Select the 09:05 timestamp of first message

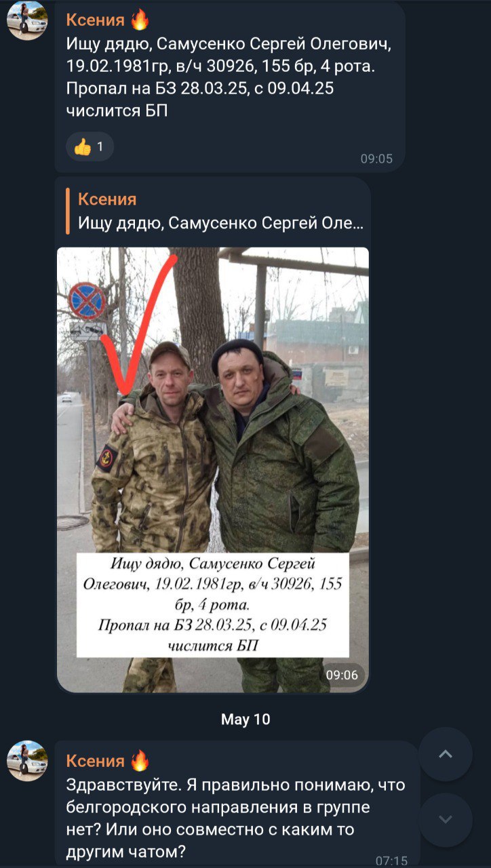click(x=376, y=159)
